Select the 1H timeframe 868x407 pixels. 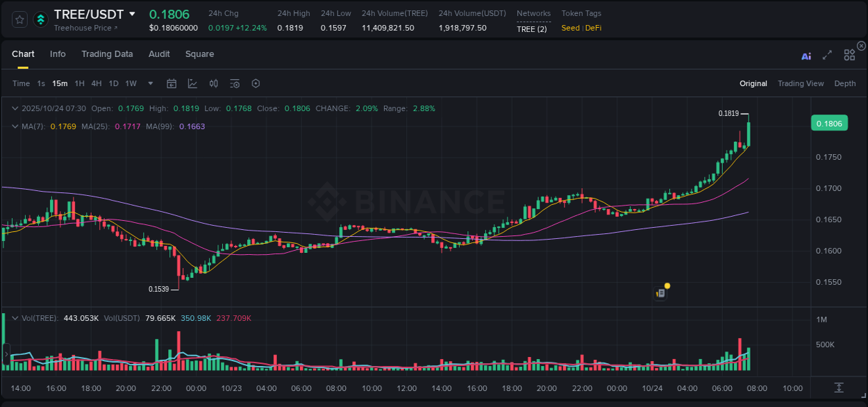78,83
